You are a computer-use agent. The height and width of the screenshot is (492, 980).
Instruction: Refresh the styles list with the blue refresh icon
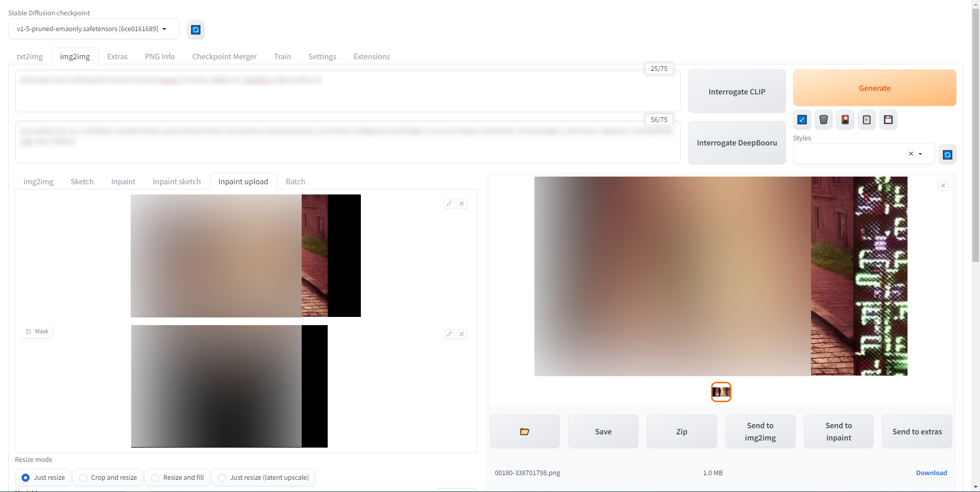(947, 154)
